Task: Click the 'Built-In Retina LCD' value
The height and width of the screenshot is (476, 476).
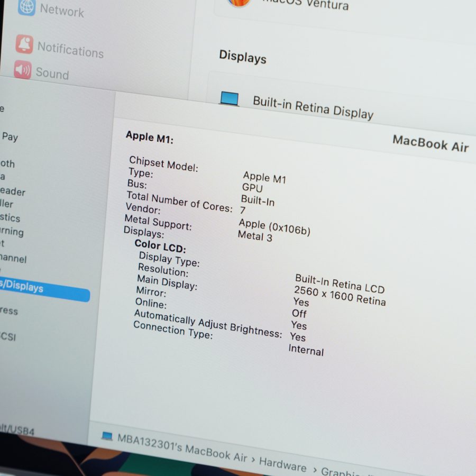Action: coord(340,283)
